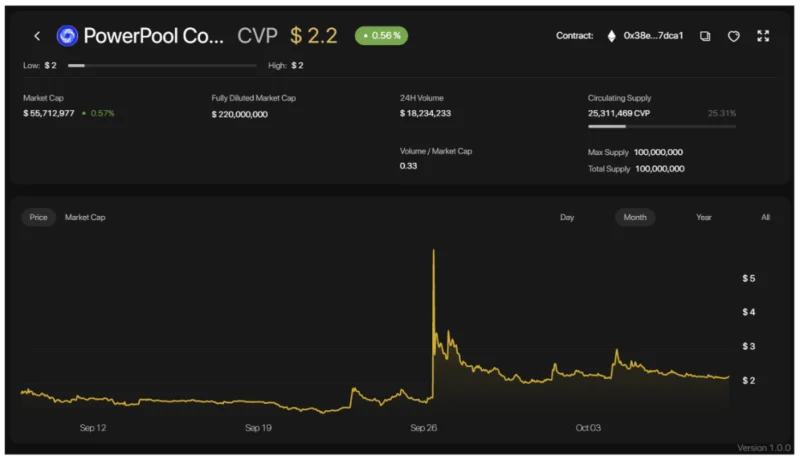
Task: Click the Ethereum diamond icon by contract
Action: (x=611, y=36)
